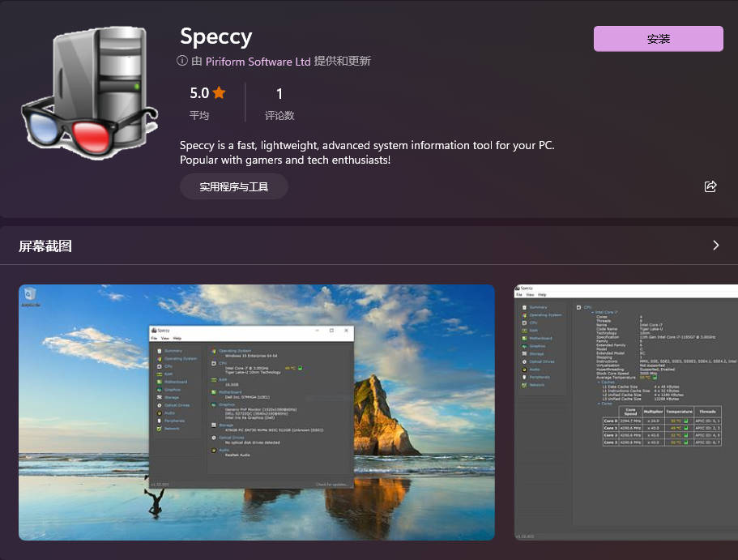Click the orange star rating icon
The width and height of the screenshot is (738, 560).
[x=219, y=93]
